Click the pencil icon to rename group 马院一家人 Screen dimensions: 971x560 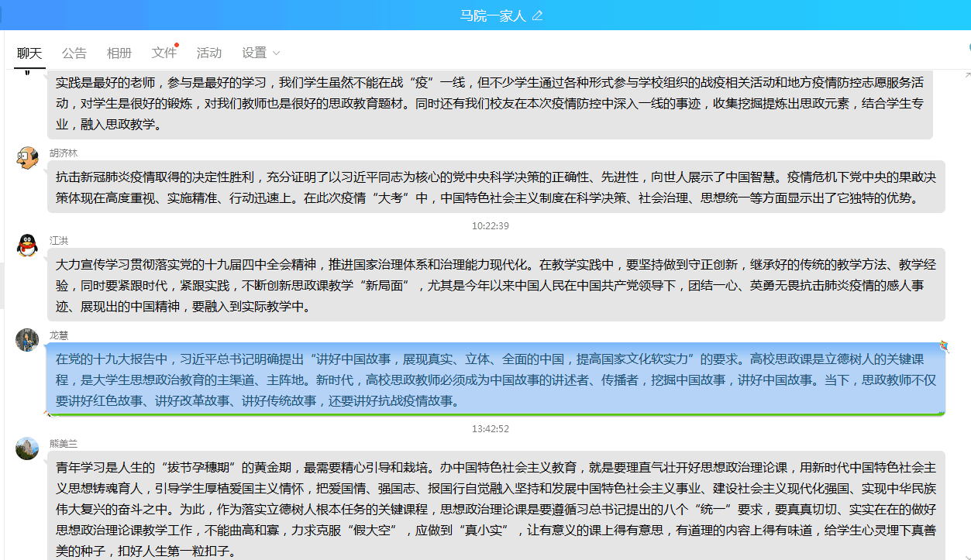(x=537, y=15)
